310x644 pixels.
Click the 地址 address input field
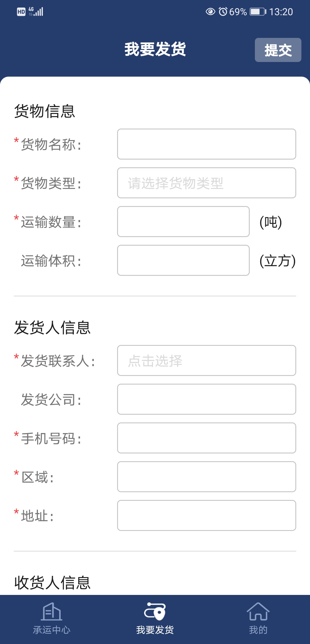[x=206, y=515]
